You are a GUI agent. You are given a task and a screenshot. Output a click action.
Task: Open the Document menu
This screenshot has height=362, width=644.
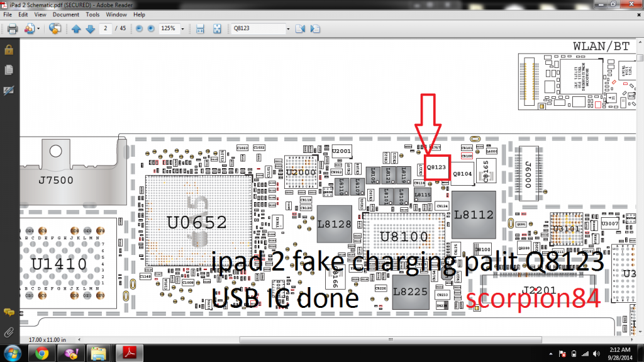tap(66, 14)
